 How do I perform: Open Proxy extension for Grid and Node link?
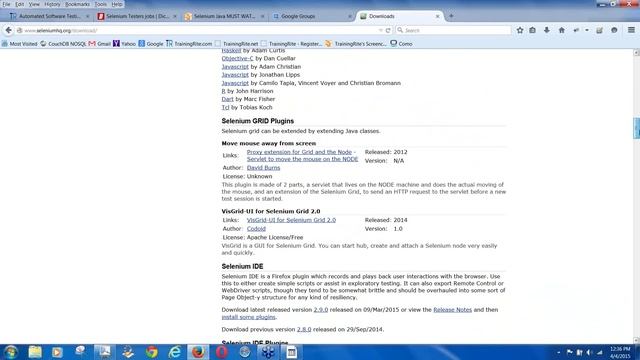pos(299,152)
